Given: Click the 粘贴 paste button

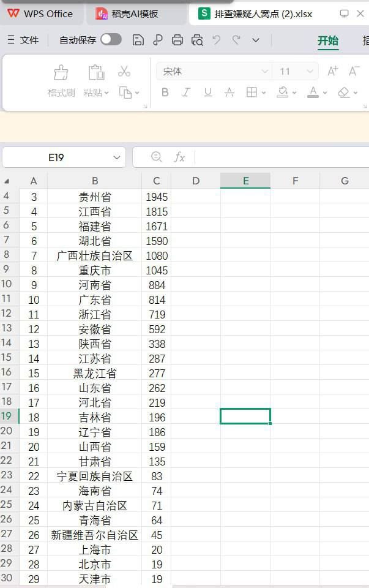Looking at the screenshot, I should 96,80.
